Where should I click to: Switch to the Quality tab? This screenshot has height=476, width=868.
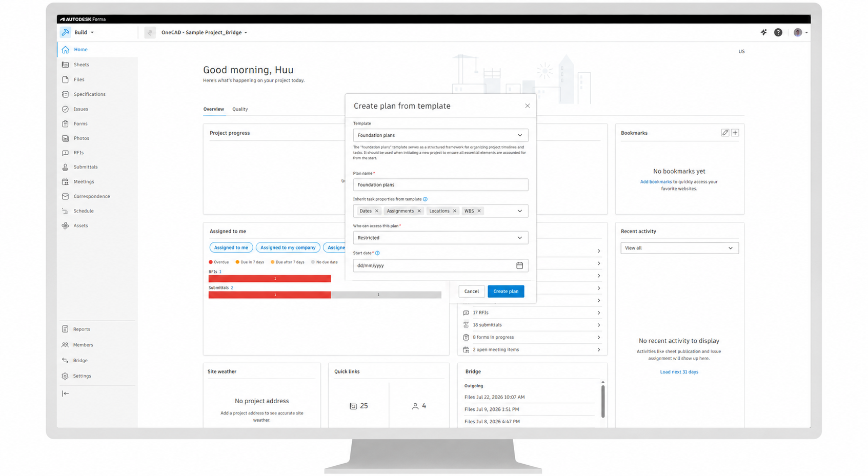pos(240,109)
